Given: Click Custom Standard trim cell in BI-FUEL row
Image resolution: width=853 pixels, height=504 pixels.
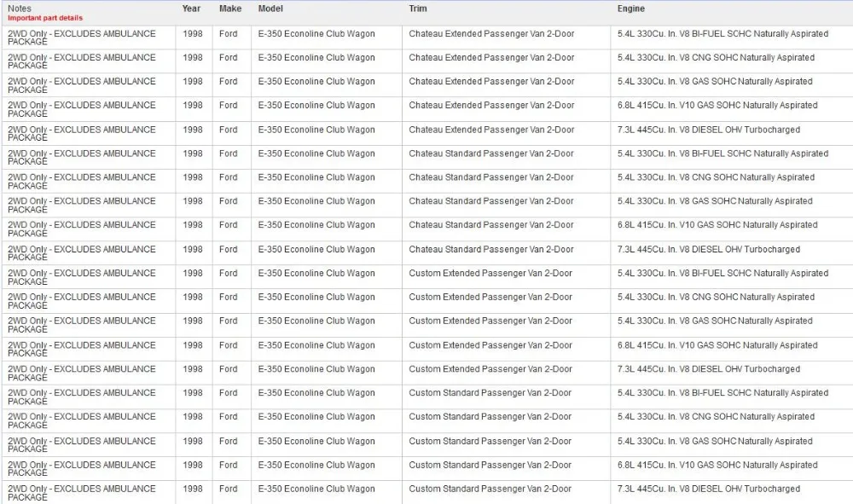Looking at the screenshot, I should point(490,393).
